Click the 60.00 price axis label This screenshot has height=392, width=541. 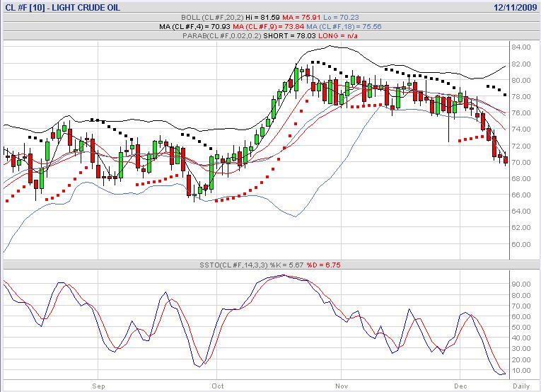click(x=521, y=244)
